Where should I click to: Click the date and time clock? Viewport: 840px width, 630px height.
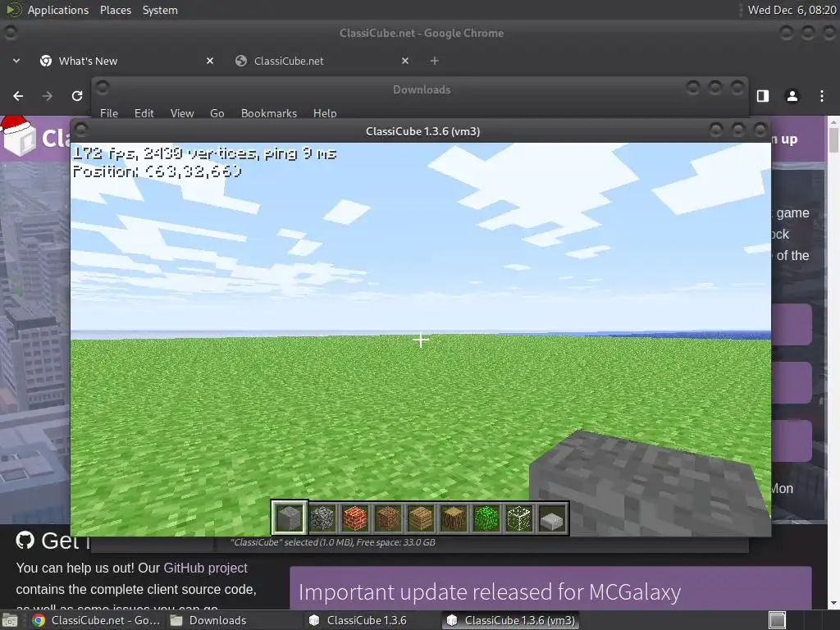tap(792, 10)
